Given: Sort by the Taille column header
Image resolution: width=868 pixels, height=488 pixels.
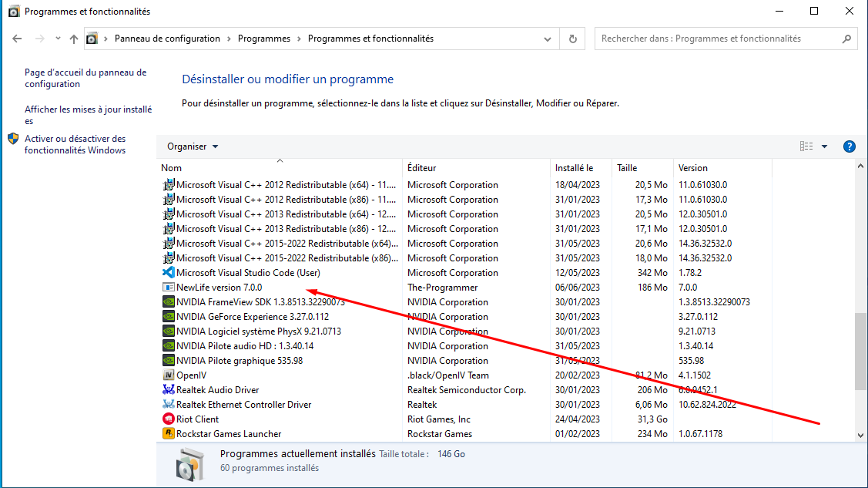Looking at the screenshot, I should 642,168.
